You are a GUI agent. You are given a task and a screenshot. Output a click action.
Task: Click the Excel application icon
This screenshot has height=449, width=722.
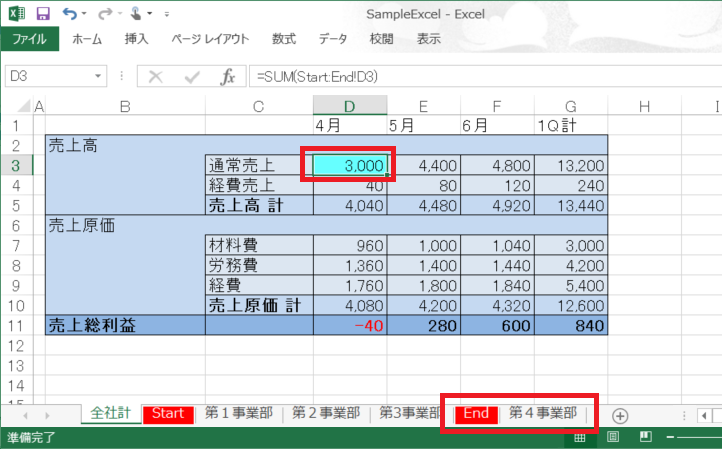17,14
